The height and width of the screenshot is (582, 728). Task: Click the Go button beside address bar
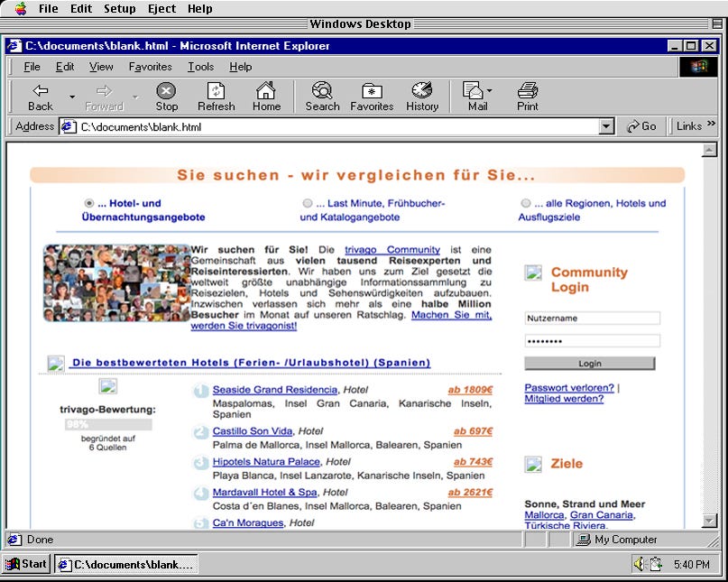click(641, 126)
